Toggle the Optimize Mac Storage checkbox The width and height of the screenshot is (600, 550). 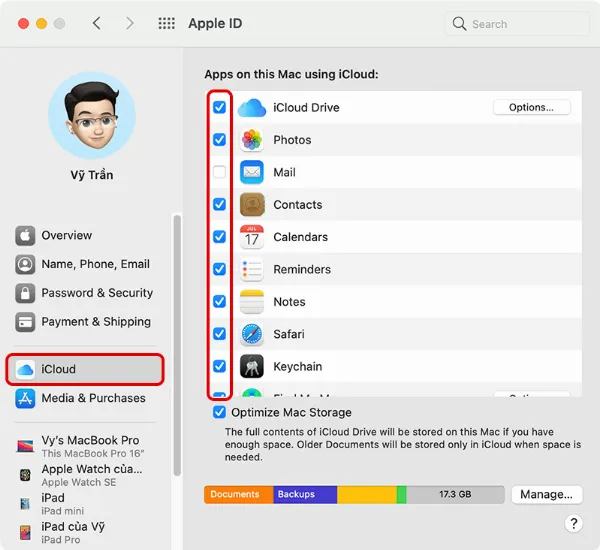coord(220,412)
